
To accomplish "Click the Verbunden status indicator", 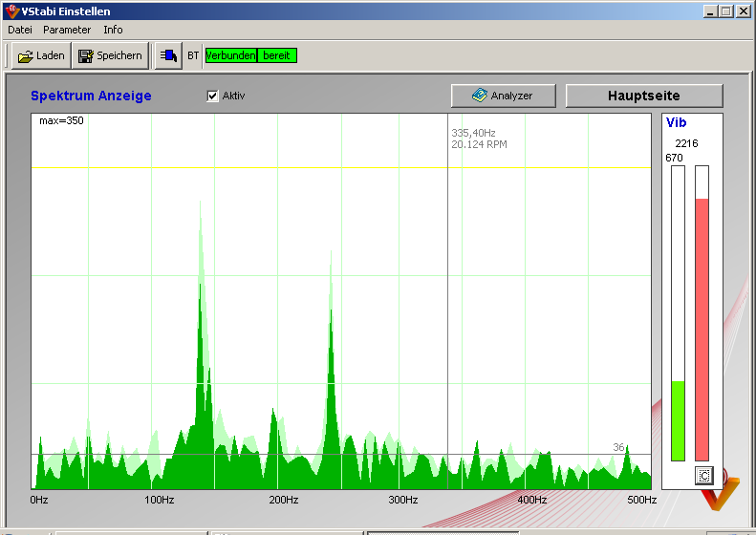I will (x=231, y=55).
